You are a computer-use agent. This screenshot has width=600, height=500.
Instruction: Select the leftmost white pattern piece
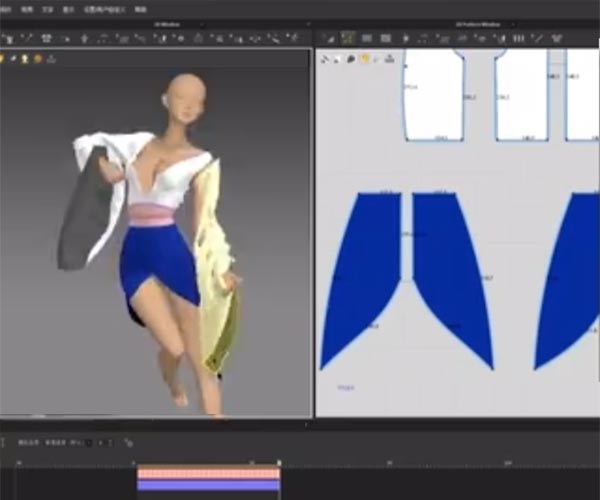pyautogui.click(x=433, y=95)
